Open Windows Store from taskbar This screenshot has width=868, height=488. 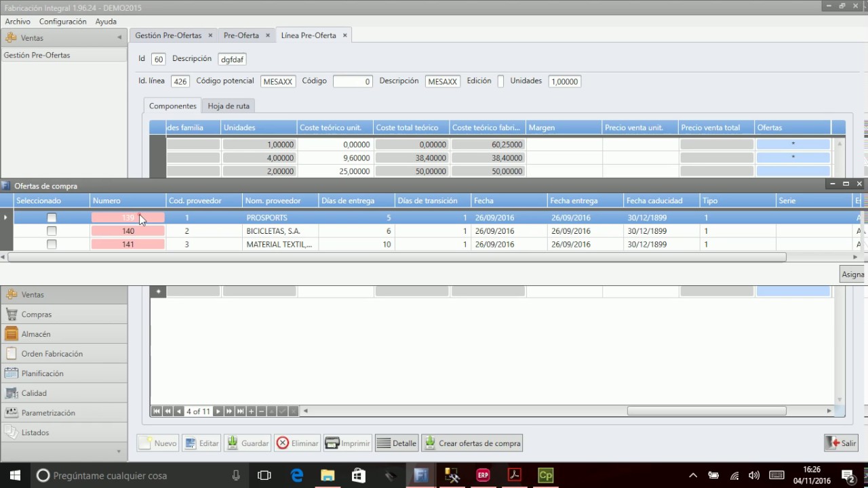coord(359,476)
